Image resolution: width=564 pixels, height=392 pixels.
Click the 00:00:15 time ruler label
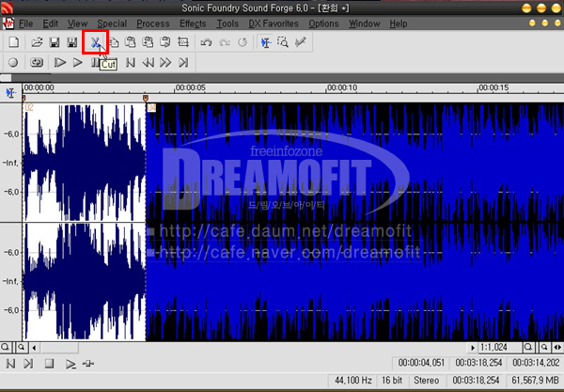coord(493,87)
